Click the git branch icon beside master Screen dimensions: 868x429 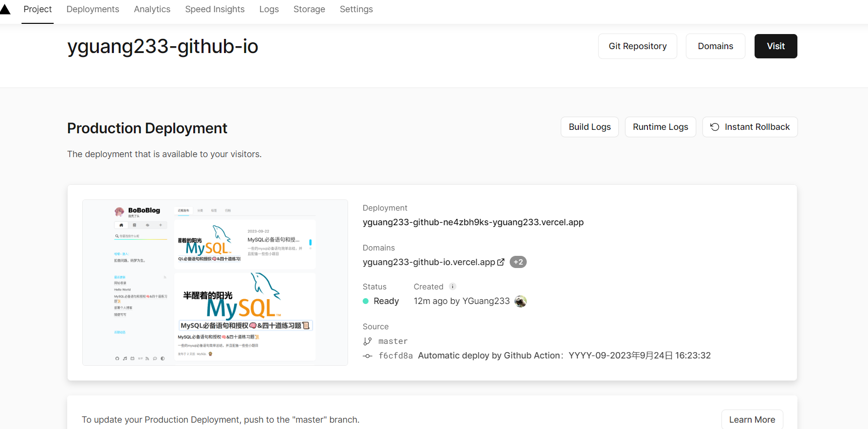(368, 341)
